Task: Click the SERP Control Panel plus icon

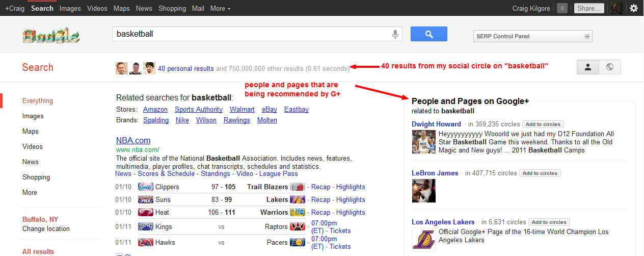Action: click(x=587, y=36)
